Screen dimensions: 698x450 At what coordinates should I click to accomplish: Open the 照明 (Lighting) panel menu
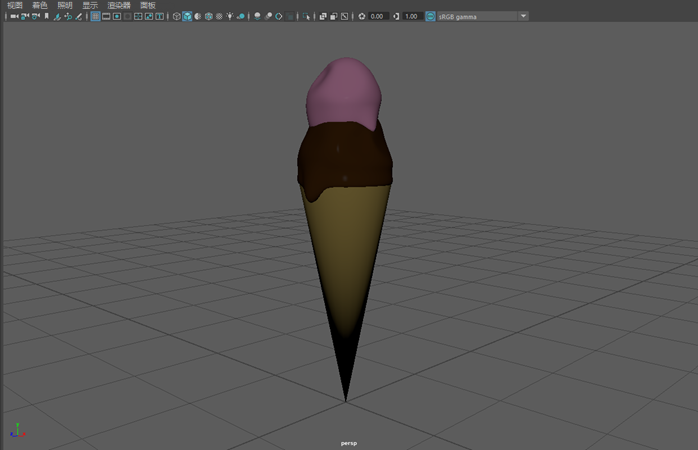click(65, 5)
